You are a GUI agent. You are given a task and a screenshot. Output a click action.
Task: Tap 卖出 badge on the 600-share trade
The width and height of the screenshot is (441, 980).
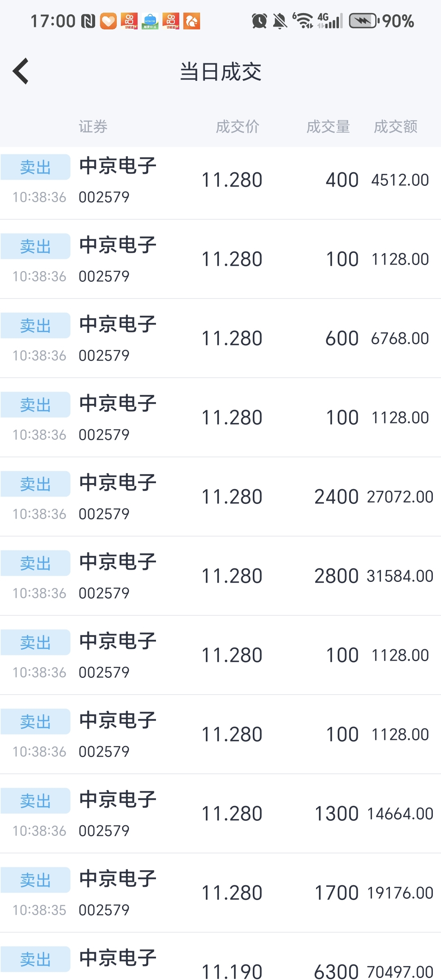pyautogui.click(x=36, y=326)
